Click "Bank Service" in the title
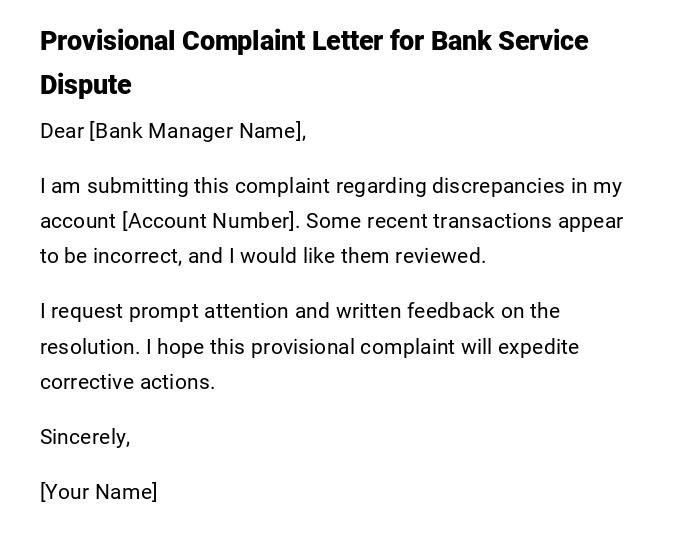The image size is (700, 554). coord(510,42)
